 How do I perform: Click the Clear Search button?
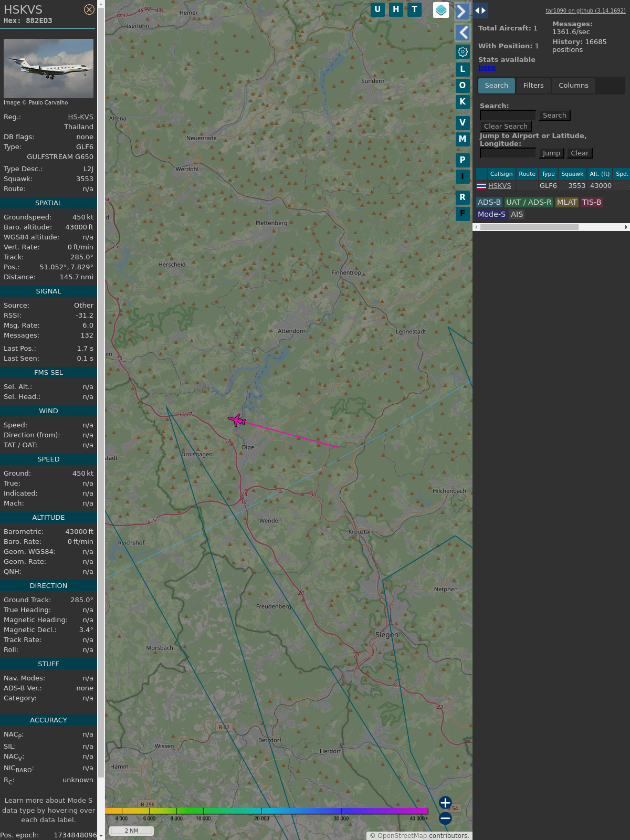(x=506, y=127)
